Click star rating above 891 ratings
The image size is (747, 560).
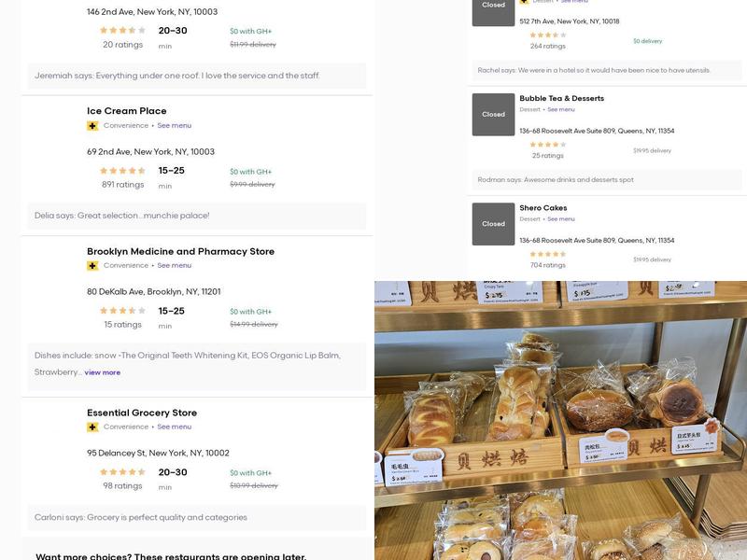tap(122, 171)
